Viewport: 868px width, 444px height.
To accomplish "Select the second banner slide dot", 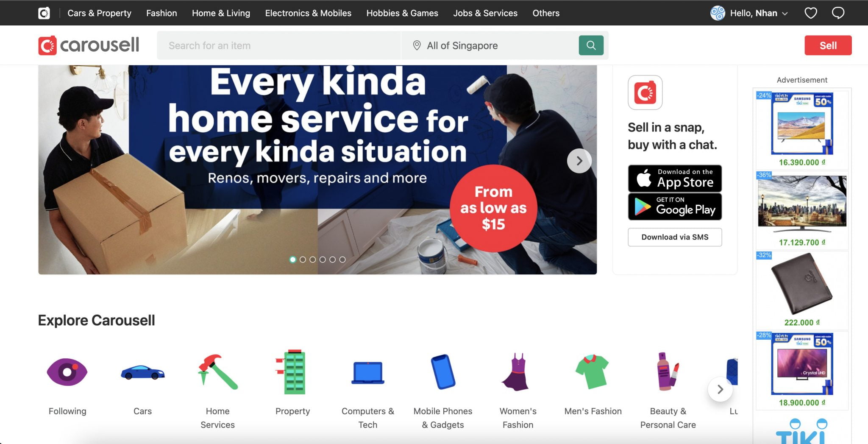I will coord(303,260).
